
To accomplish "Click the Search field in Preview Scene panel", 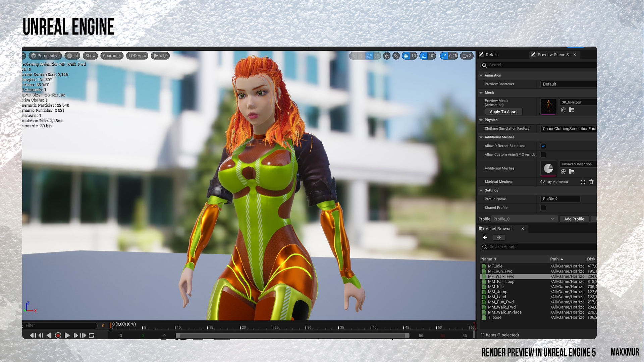I will click(x=538, y=65).
